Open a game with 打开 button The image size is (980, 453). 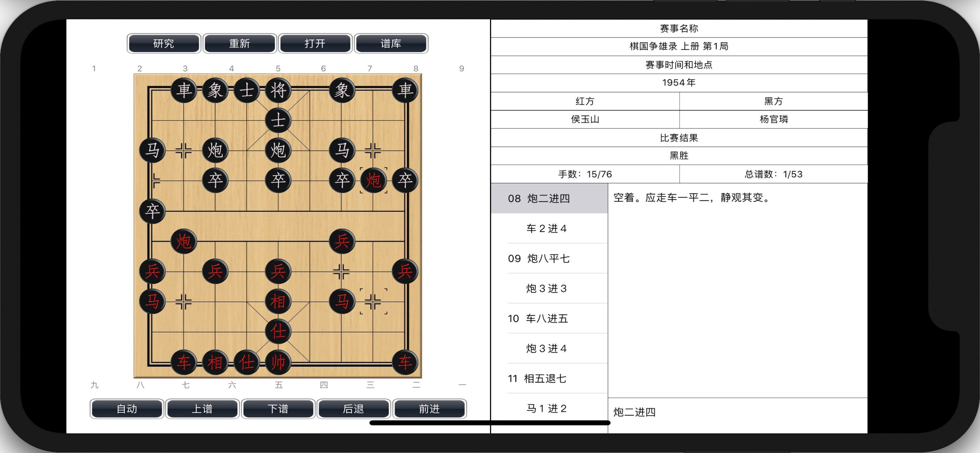pos(315,43)
